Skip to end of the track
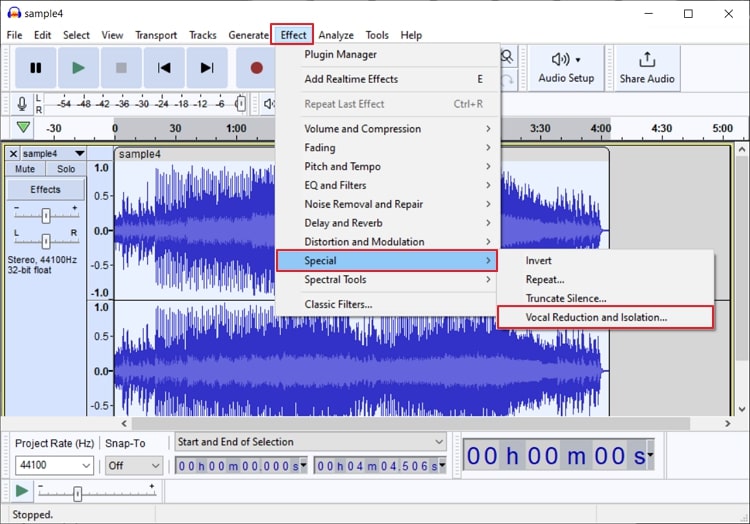The width and height of the screenshot is (750, 524). (207, 68)
